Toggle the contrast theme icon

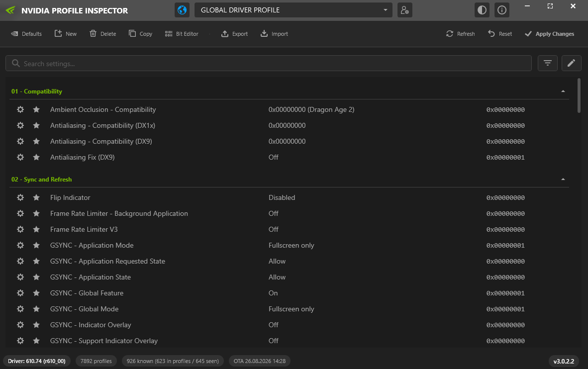point(482,10)
